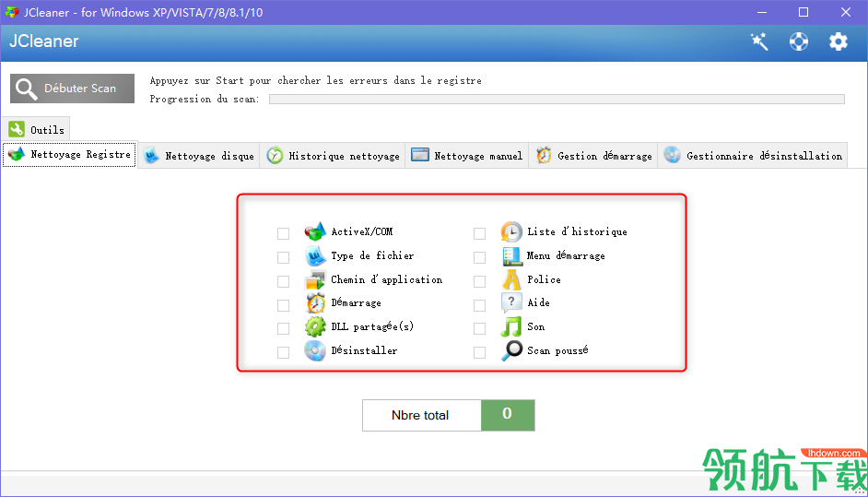Open the Historique nettoyage tab
Viewport: 868px width, 497px height.
point(333,156)
